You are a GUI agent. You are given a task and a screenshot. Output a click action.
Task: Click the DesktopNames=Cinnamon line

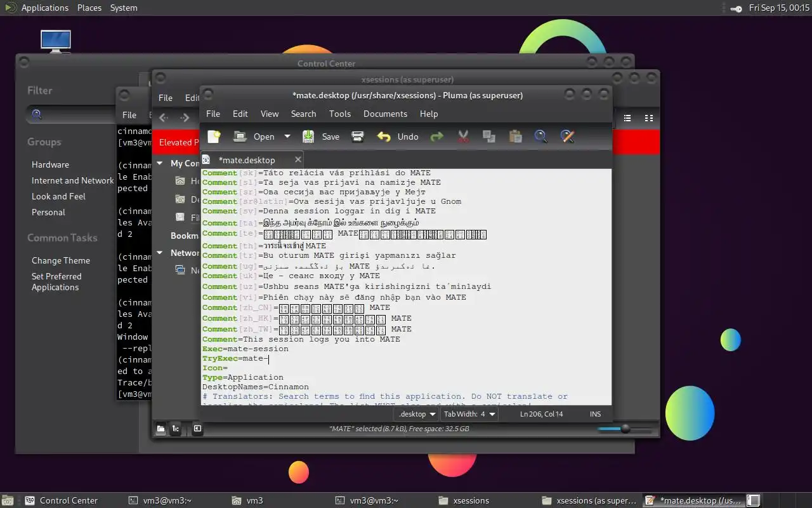[x=256, y=387]
